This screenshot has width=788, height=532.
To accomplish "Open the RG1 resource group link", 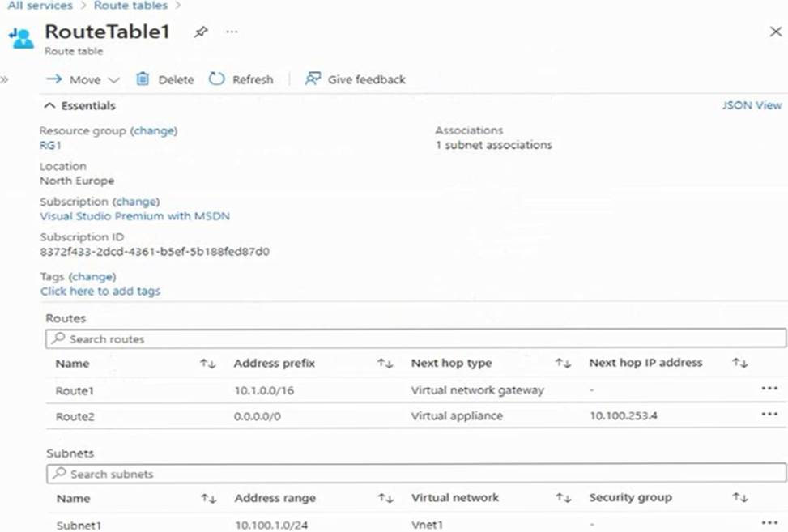I will click(x=50, y=145).
